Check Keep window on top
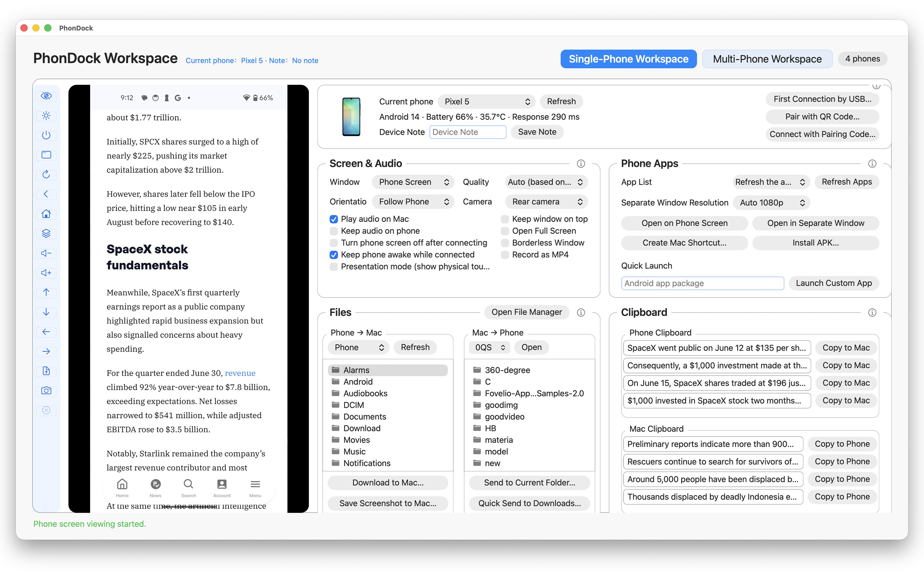 505,219
